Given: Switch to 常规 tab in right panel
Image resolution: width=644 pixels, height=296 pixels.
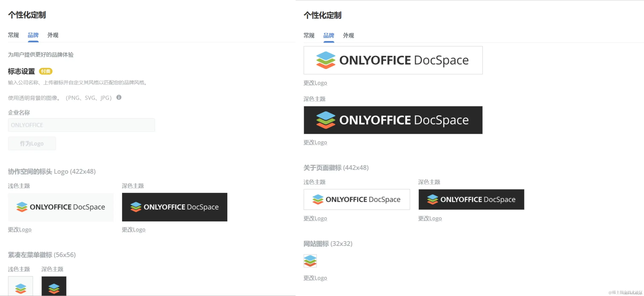Looking at the screenshot, I should (x=309, y=36).
